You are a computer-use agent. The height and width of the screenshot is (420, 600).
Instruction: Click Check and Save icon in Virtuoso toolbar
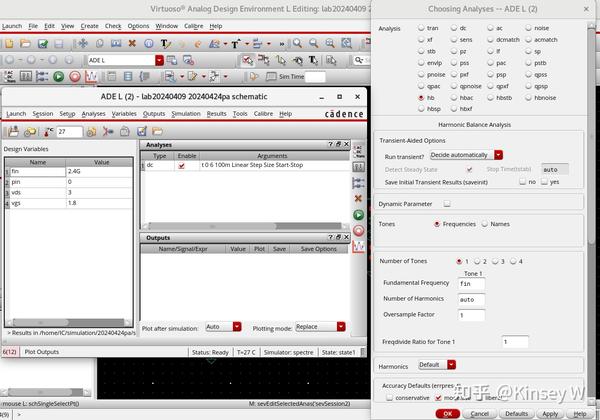point(42,44)
